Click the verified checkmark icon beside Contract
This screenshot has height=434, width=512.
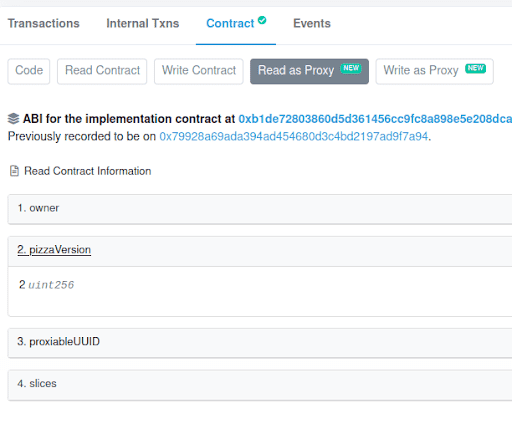click(x=262, y=20)
